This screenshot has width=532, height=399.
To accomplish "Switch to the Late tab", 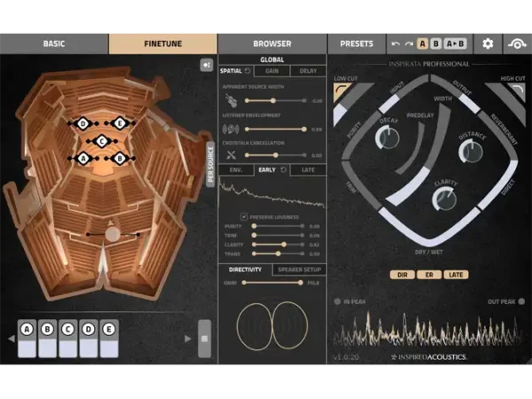I will tap(308, 169).
